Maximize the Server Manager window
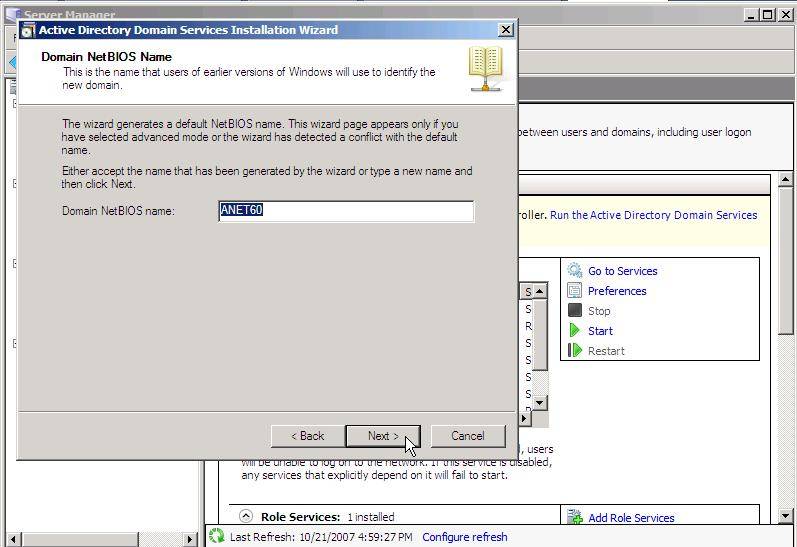Image resolution: width=797 pixels, height=547 pixels. [768, 15]
